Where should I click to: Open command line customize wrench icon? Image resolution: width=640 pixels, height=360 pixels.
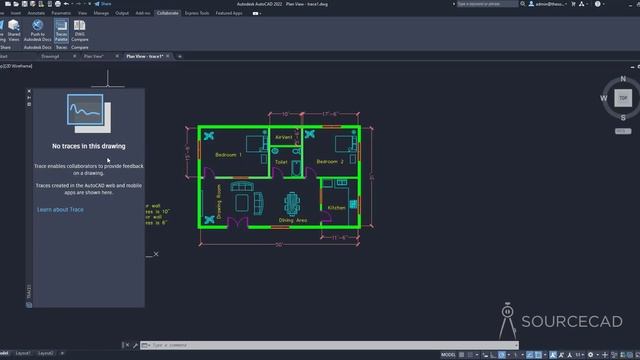point(135,345)
